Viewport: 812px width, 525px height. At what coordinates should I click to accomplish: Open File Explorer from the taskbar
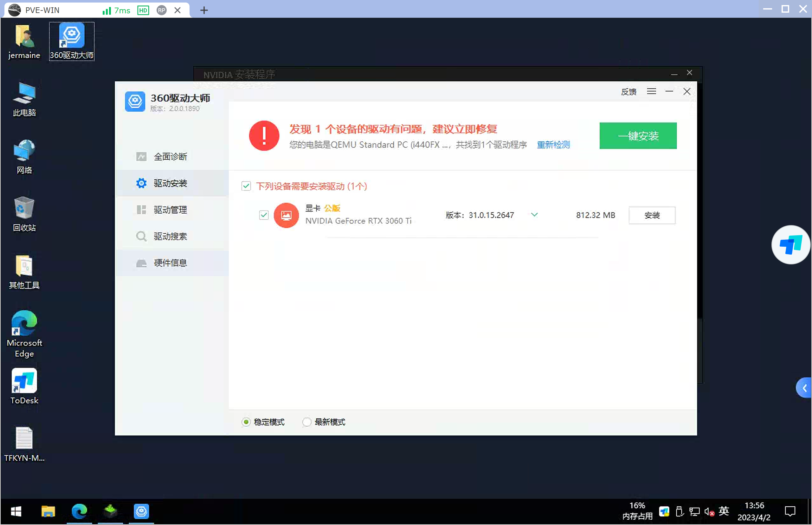click(x=48, y=511)
